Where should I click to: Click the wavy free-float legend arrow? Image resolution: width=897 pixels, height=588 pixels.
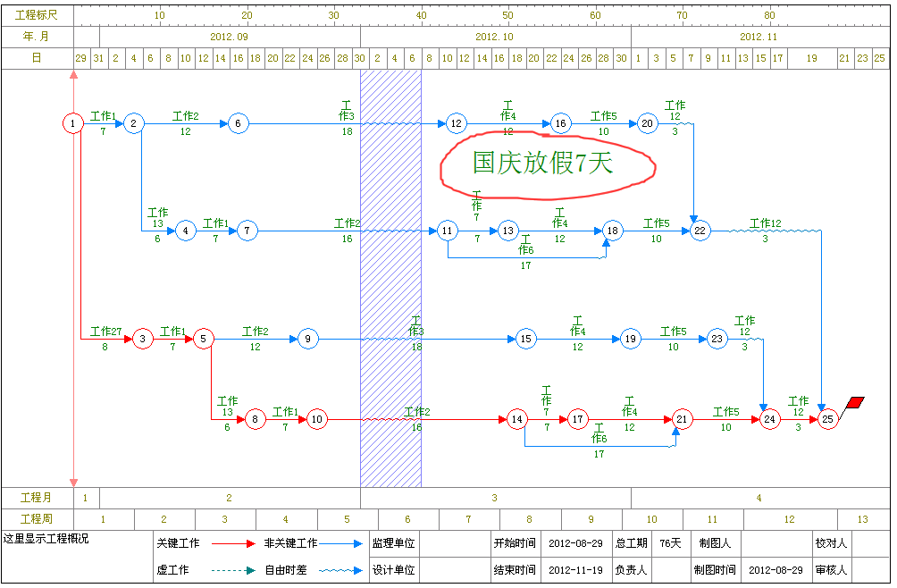(341, 570)
